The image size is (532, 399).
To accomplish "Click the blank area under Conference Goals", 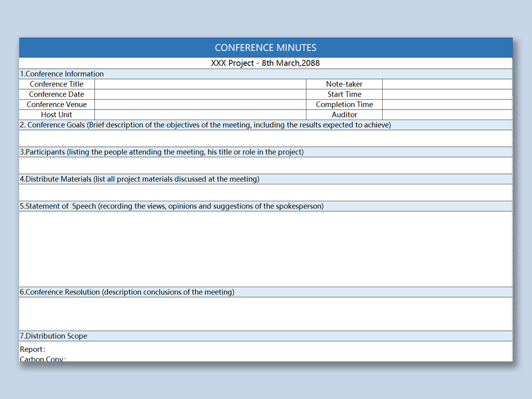I will (x=266, y=138).
